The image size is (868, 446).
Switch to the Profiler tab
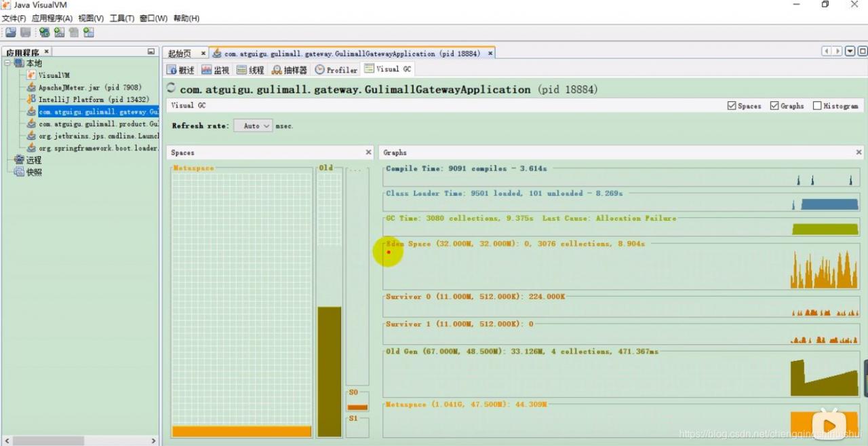[x=336, y=70]
